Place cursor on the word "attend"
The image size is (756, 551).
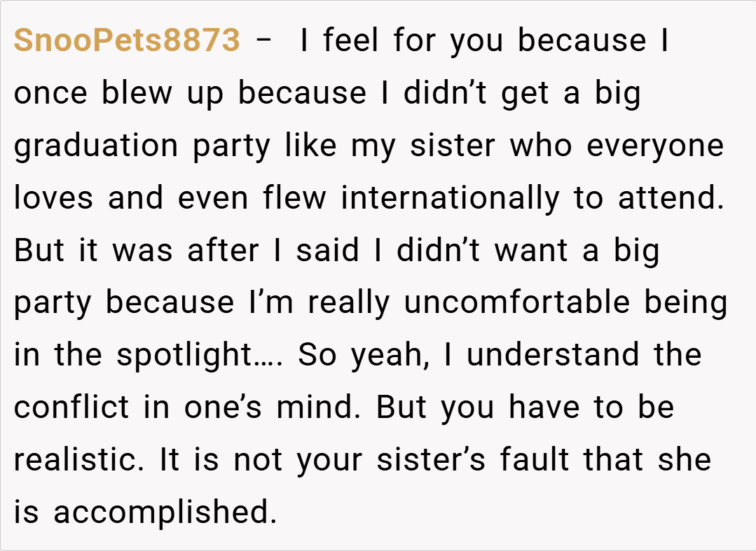click(x=671, y=198)
